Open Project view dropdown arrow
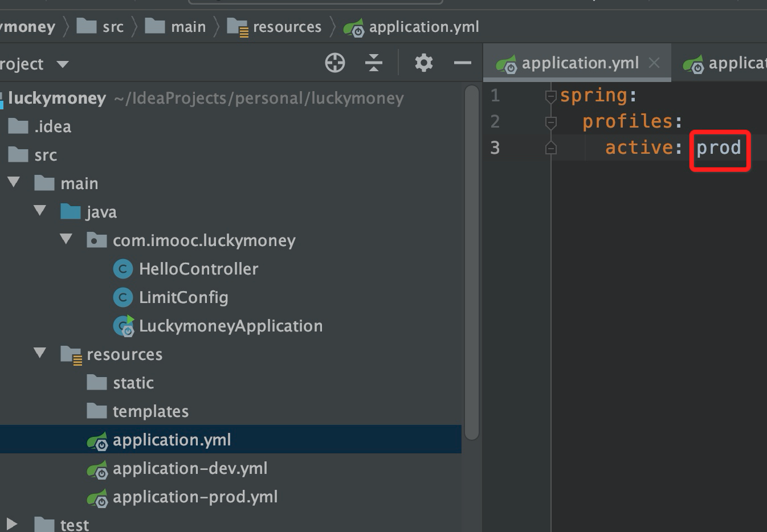This screenshot has height=532, width=767. pyautogui.click(x=63, y=64)
